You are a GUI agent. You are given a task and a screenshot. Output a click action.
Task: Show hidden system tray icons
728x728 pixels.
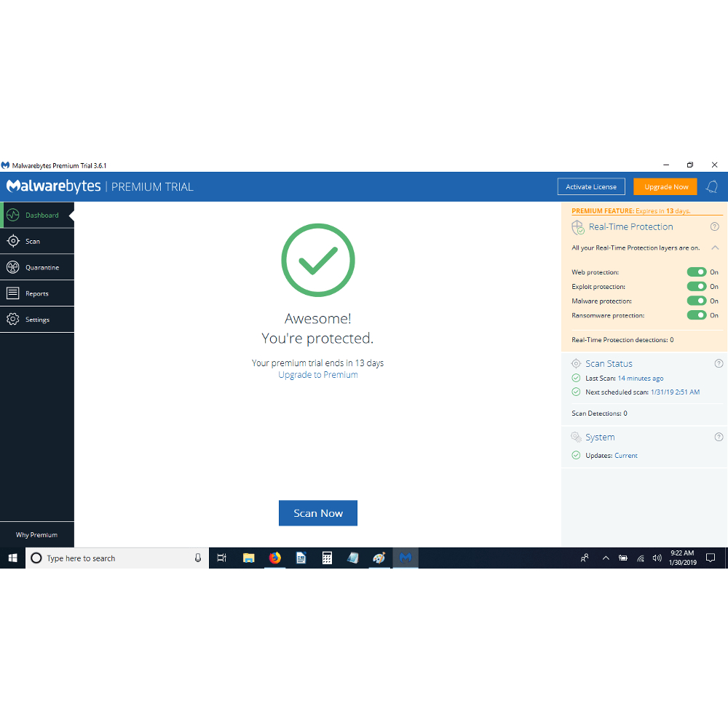coord(605,558)
